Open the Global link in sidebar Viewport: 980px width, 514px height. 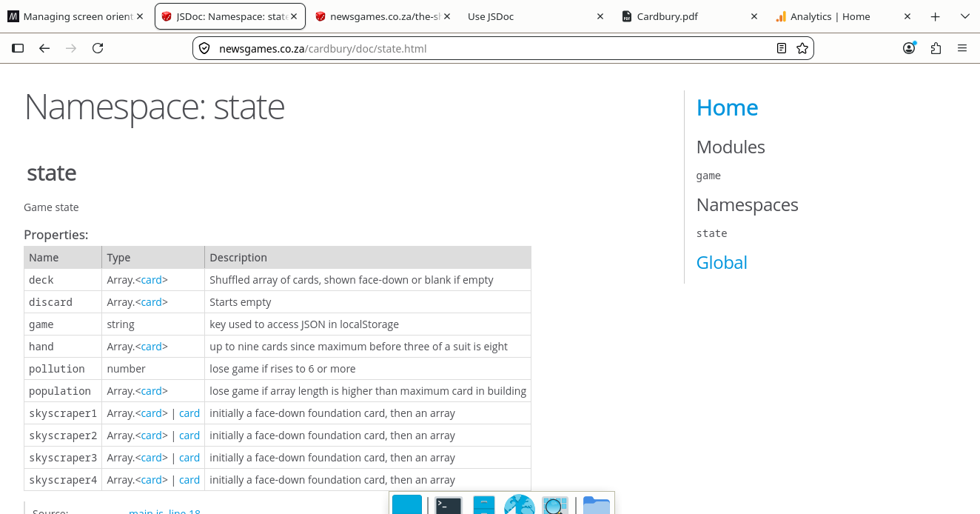tap(722, 262)
